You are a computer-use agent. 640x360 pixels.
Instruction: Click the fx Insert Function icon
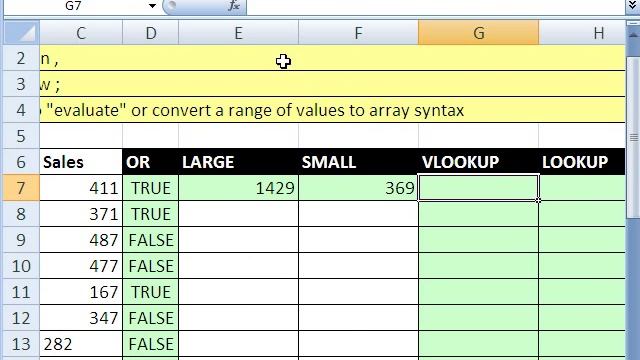pos(234,6)
